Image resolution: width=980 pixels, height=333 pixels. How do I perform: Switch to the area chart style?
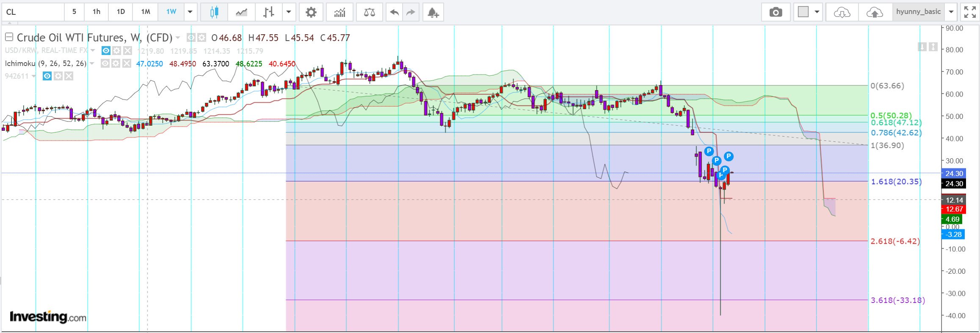coord(241,12)
